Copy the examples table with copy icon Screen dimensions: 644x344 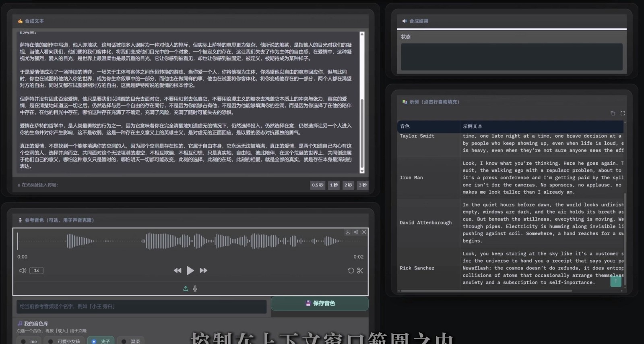pyautogui.click(x=613, y=113)
